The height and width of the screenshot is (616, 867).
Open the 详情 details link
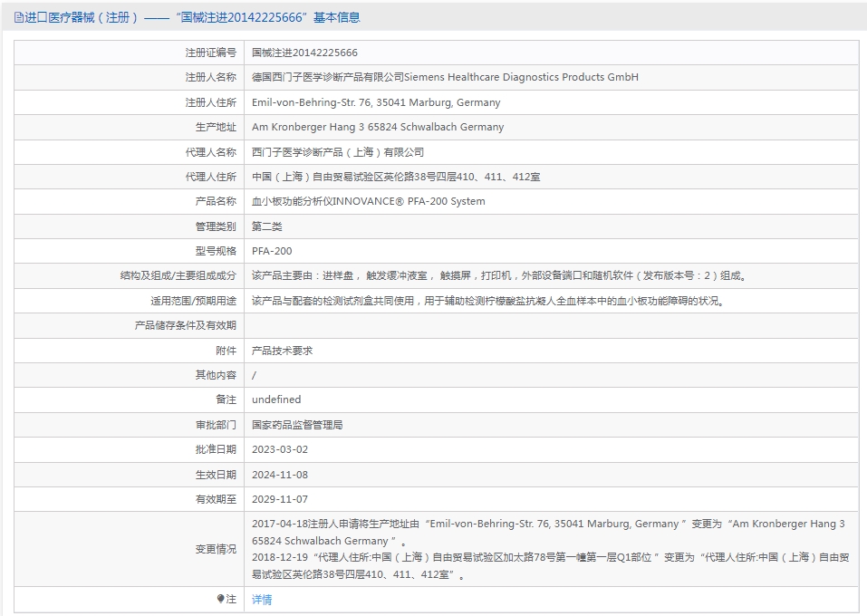[x=262, y=600]
